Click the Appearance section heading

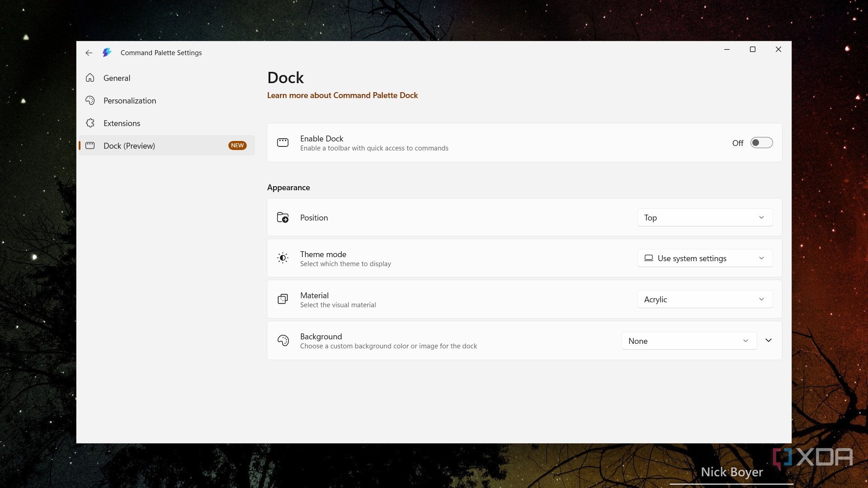[288, 188]
